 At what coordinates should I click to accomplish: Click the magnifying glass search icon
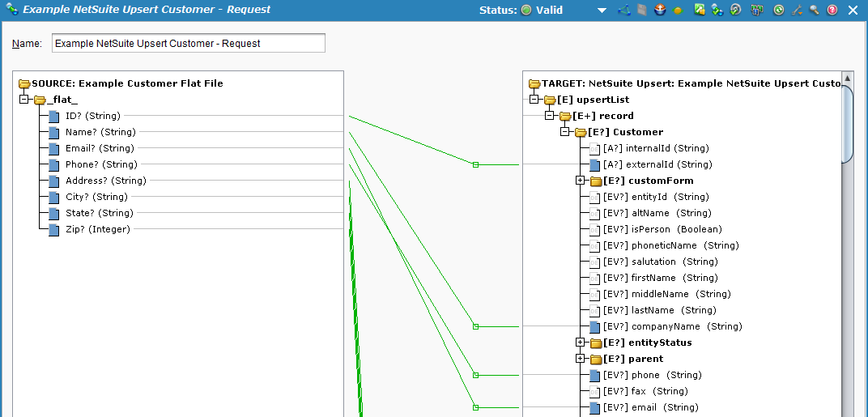click(814, 10)
